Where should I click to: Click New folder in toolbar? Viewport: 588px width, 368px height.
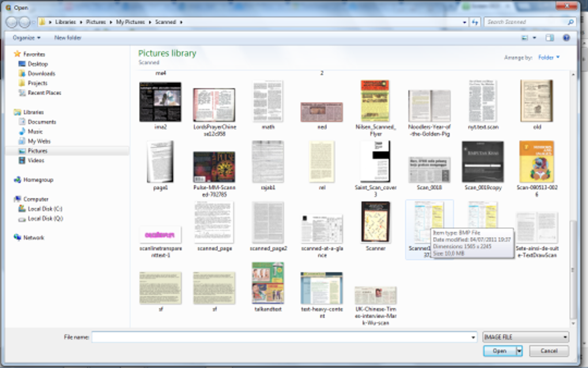tap(67, 37)
